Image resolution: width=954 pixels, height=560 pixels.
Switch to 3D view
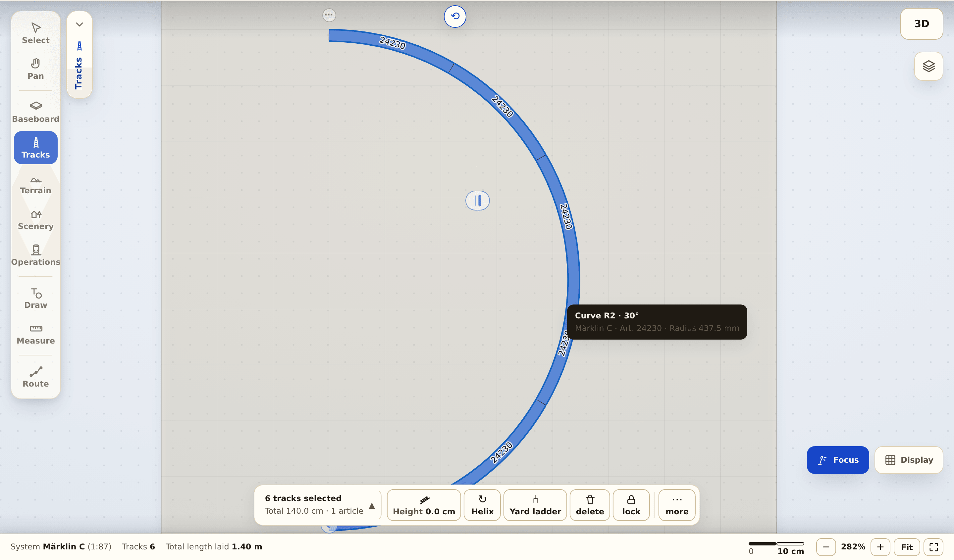[x=922, y=24]
